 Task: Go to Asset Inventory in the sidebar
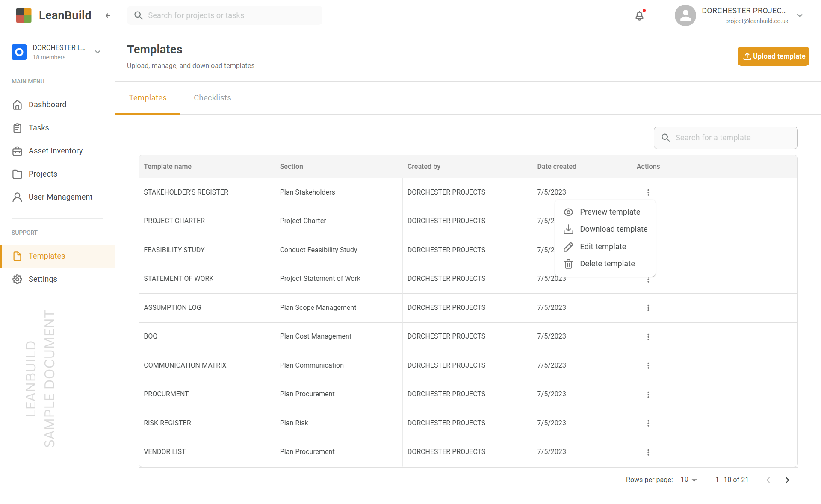55,151
